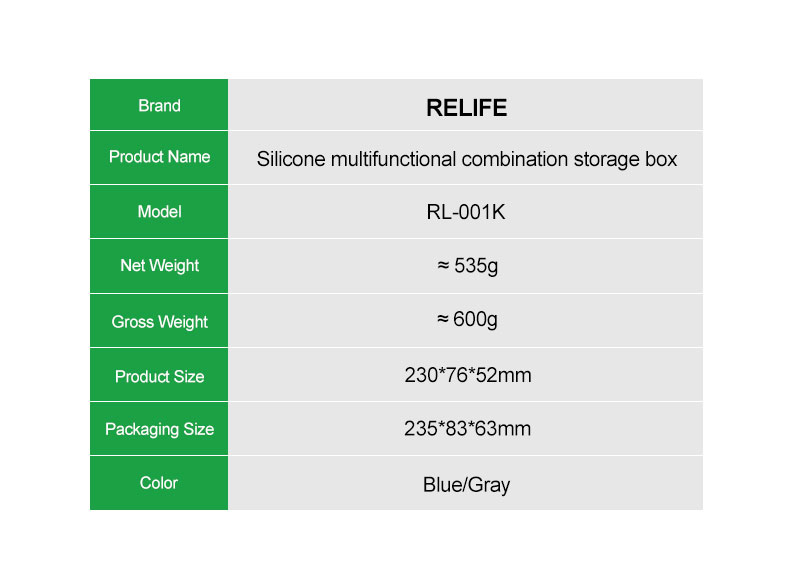Click the approximately symbol before 600g

point(442,318)
